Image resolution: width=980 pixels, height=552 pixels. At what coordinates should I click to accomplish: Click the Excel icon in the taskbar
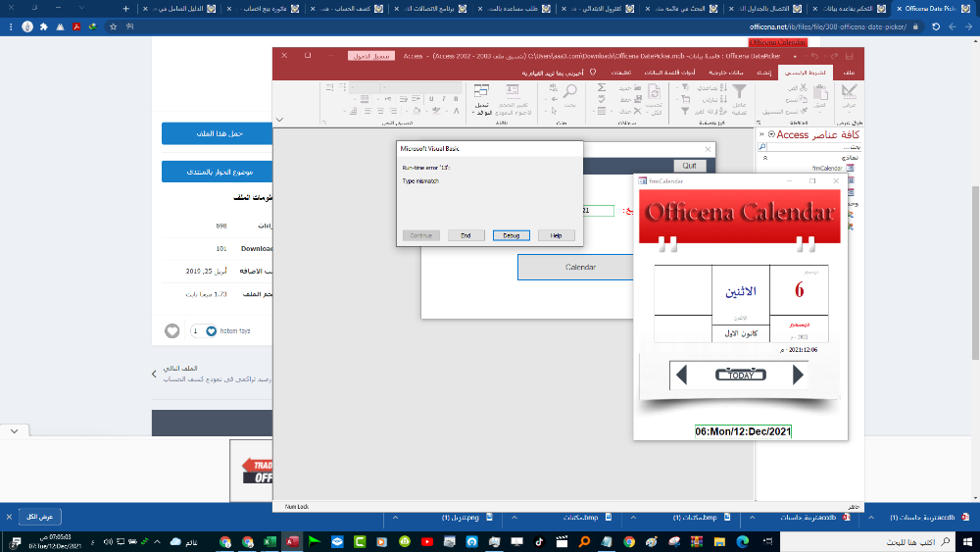[x=269, y=541]
